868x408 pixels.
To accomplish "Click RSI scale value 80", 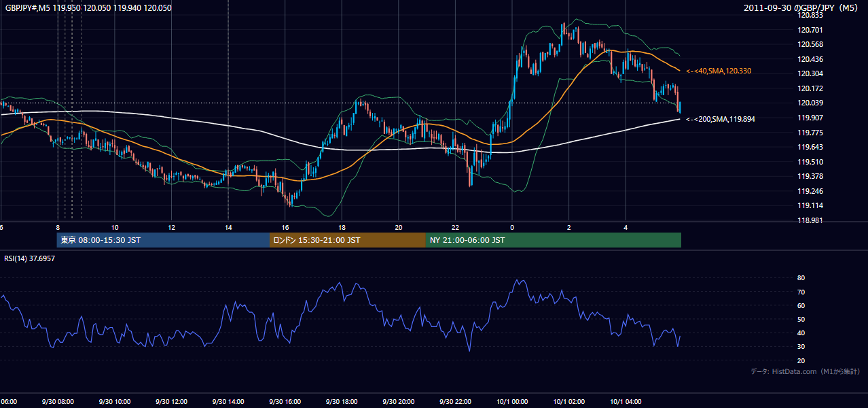I will point(801,278).
